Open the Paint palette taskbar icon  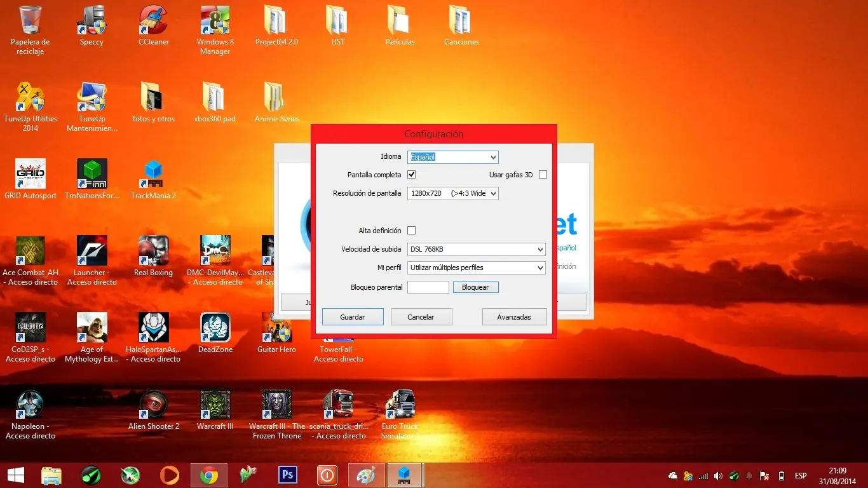tap(367, 475)
